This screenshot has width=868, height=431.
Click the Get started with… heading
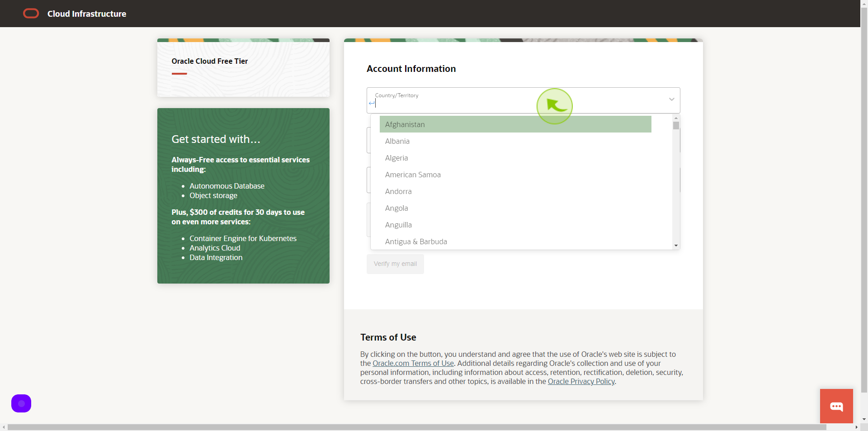coord(216,139)
